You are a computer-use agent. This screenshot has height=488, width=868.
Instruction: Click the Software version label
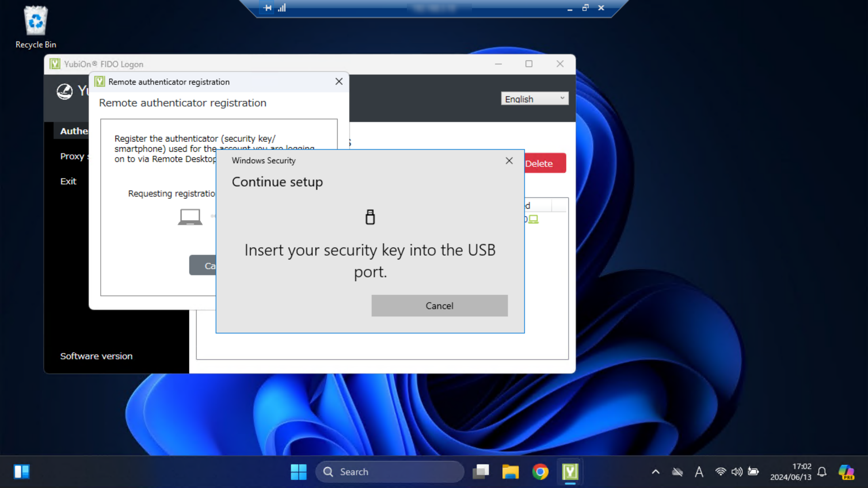[96, 356]
